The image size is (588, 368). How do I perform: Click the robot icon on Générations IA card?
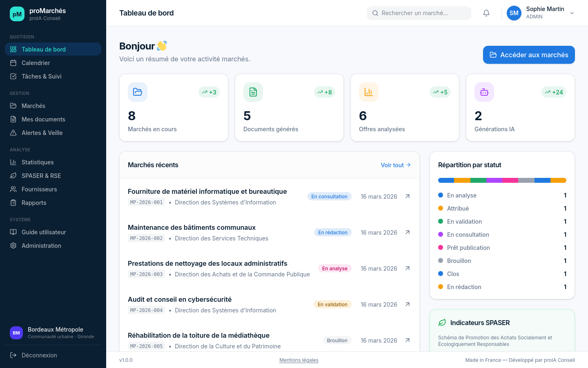484,92
